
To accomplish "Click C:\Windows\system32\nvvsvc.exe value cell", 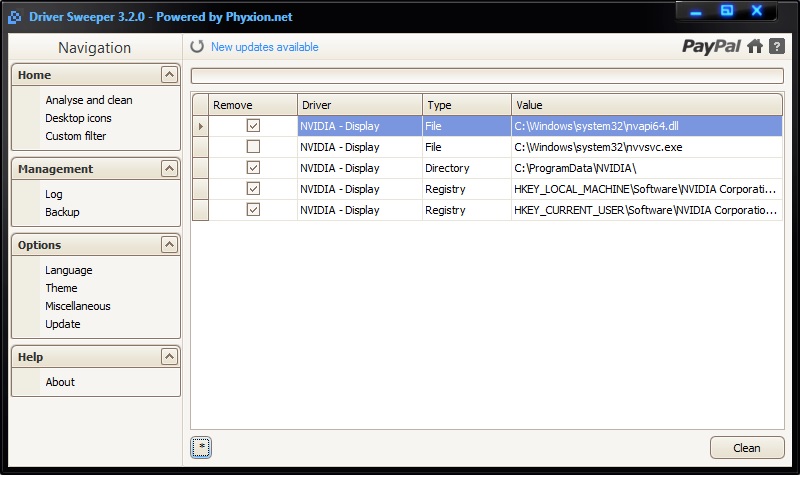I will pos(647,147).
